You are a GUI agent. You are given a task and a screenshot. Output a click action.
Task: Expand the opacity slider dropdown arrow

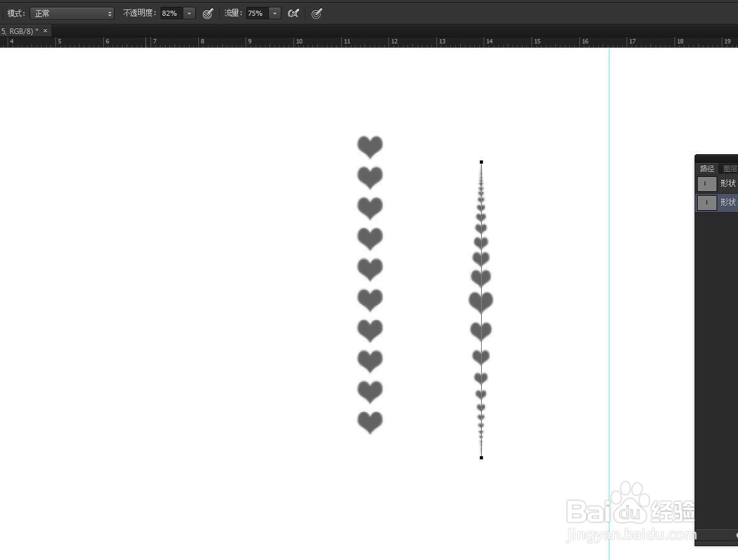tap(189, 13)
